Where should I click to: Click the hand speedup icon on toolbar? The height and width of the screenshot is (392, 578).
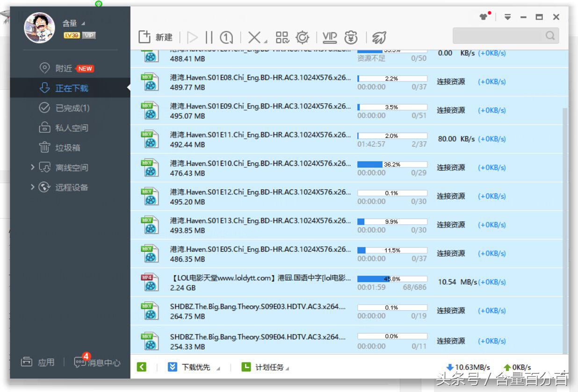tap(379, 36)
